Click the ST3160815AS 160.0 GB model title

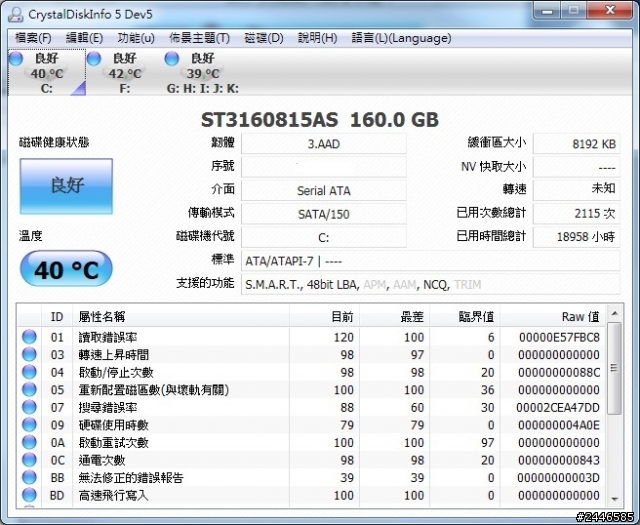pyautogui.click(x=320, y=120)
